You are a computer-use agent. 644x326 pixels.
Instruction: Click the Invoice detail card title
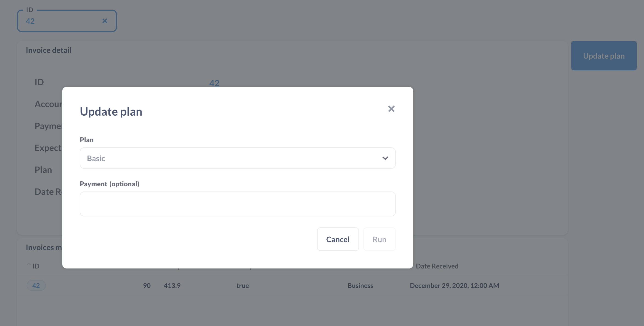[49, 50]
